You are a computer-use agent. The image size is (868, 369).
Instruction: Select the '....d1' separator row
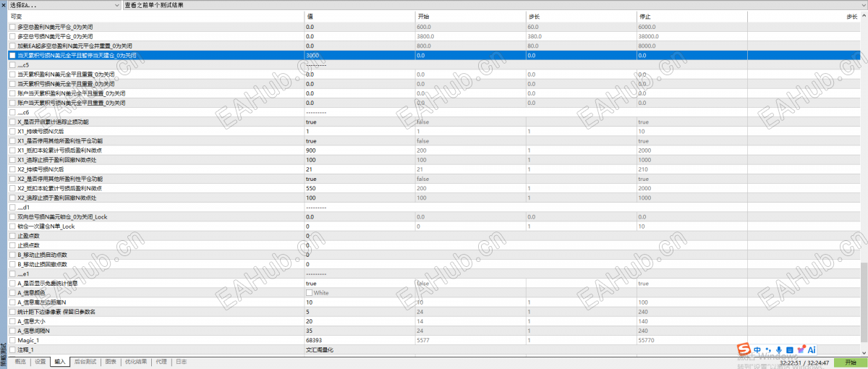(434, 207)
